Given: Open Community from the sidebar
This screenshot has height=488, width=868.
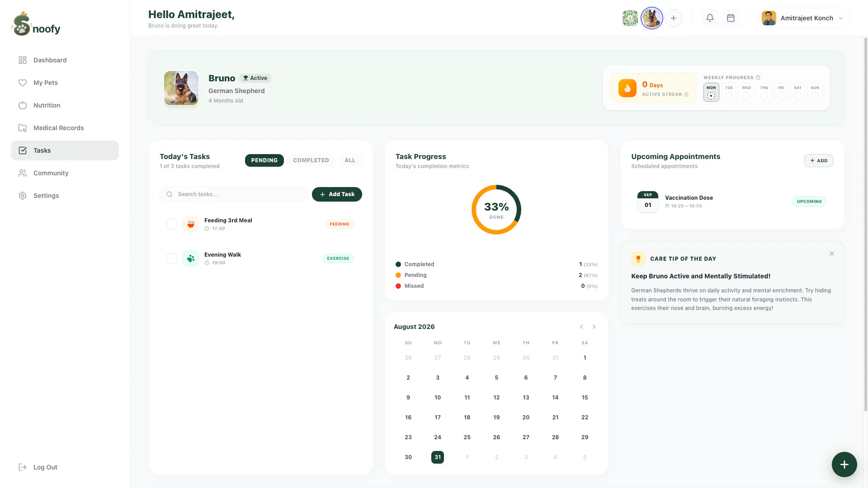Looking at the screenshot, I should point(65,173).
